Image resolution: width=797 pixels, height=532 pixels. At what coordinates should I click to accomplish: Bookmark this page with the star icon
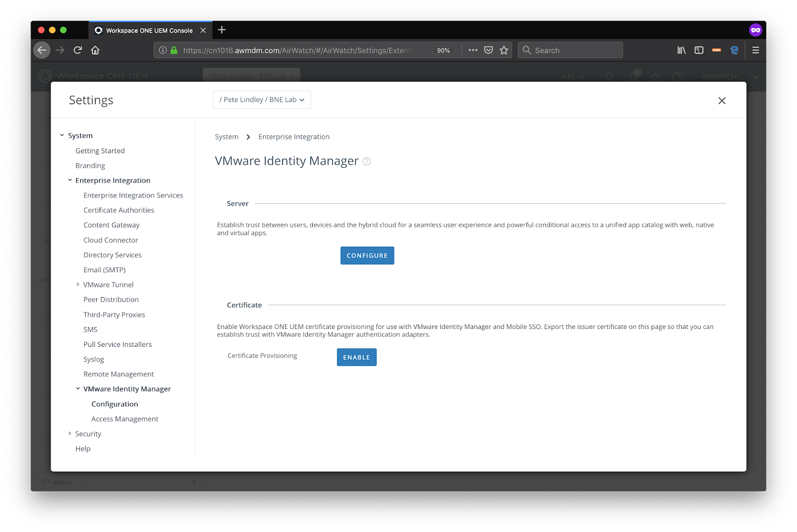(x=504, y=50)
